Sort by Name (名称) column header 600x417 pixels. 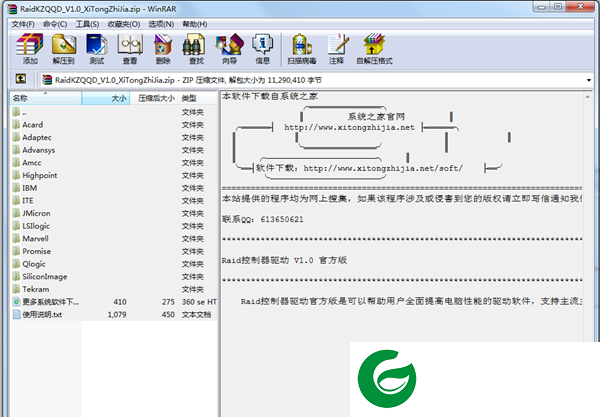coord(46,98)
